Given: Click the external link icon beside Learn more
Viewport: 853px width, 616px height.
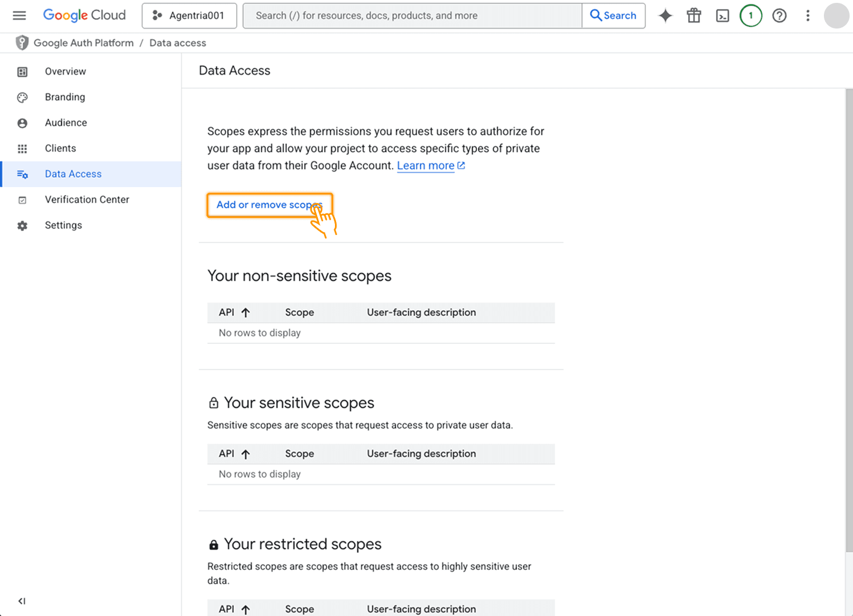Looking at the screenshot, I should point(461,165).
